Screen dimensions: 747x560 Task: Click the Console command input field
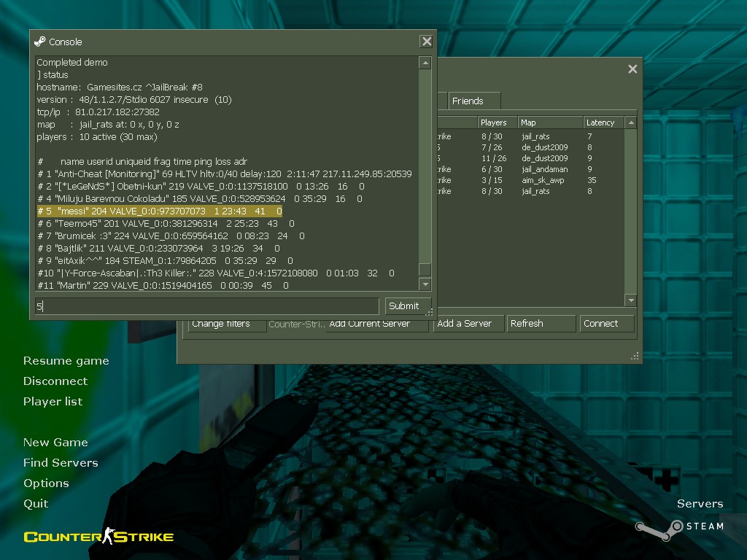click(207, 306)
